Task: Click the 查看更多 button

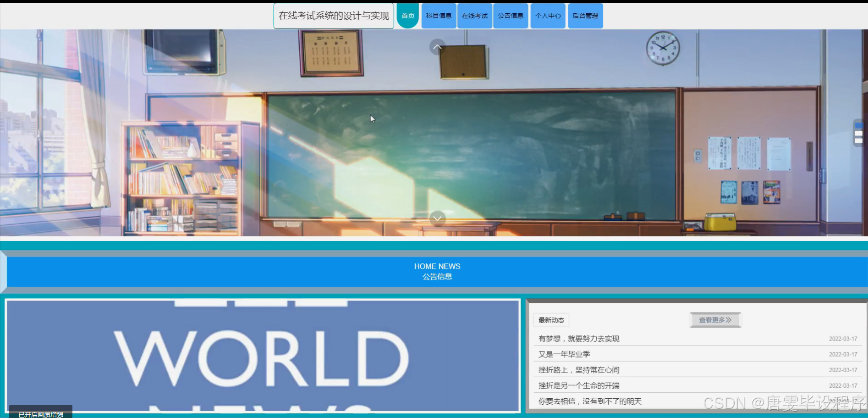Action: point(715,320)
